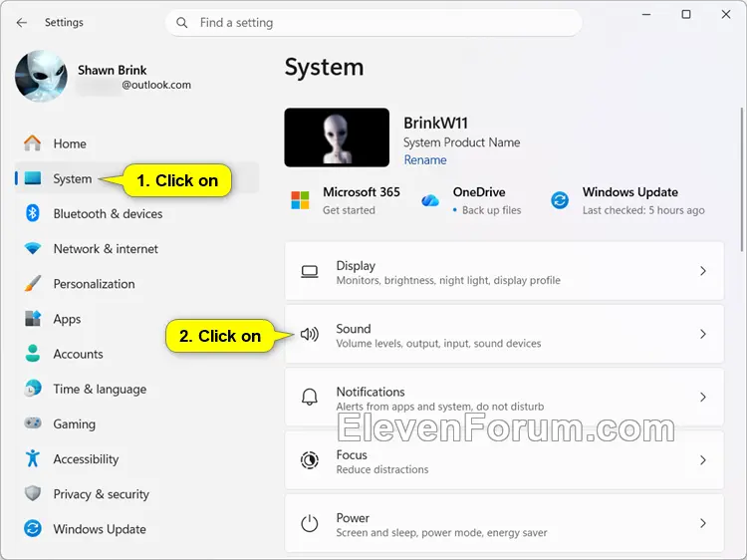Viewport: 747px width, 560px height.
Task: Expand the Power settings chevron
Action: click(703, 523)
